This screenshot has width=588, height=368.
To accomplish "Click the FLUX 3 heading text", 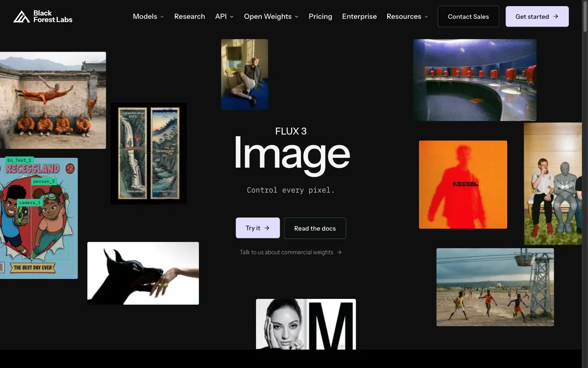I will click(291, 131).
